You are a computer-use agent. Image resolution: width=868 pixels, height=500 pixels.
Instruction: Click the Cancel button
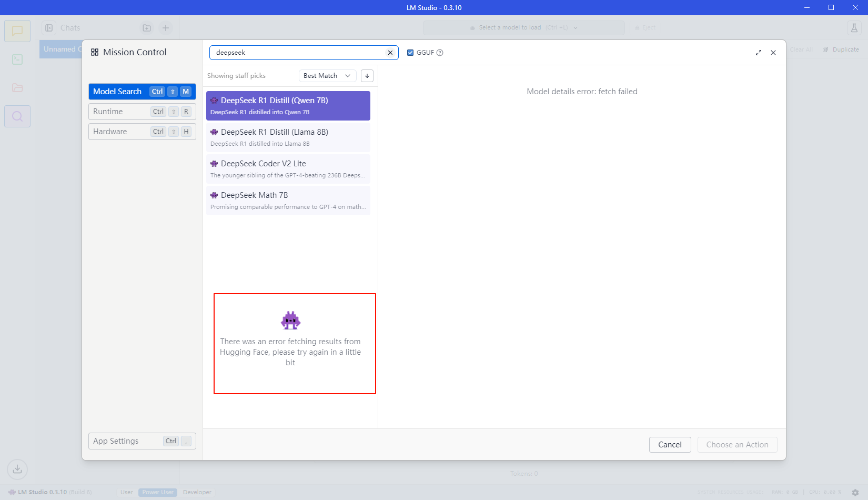(x=670, y=445)
